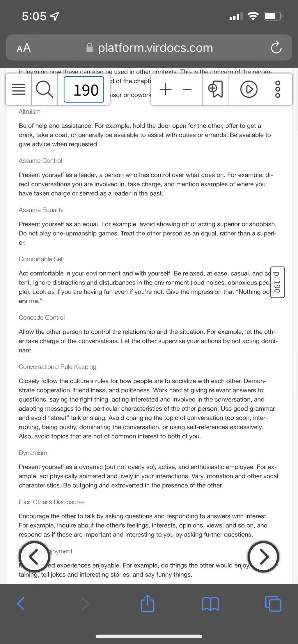Screen dimensions: 298x644
Task: Open the Safari share sheet icon
Action: coord(147,603)
